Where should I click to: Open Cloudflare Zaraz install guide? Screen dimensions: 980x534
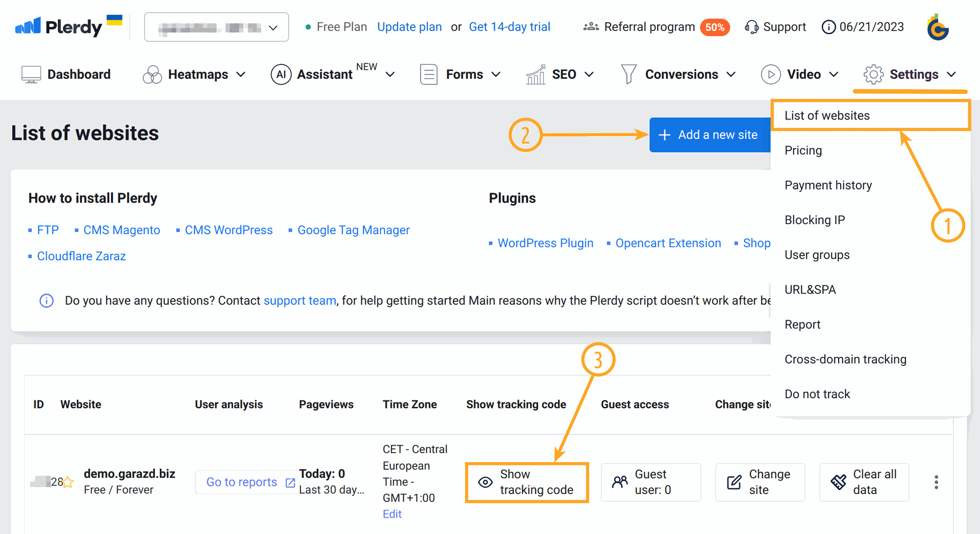pyautogui.click(x=81, y=256)
